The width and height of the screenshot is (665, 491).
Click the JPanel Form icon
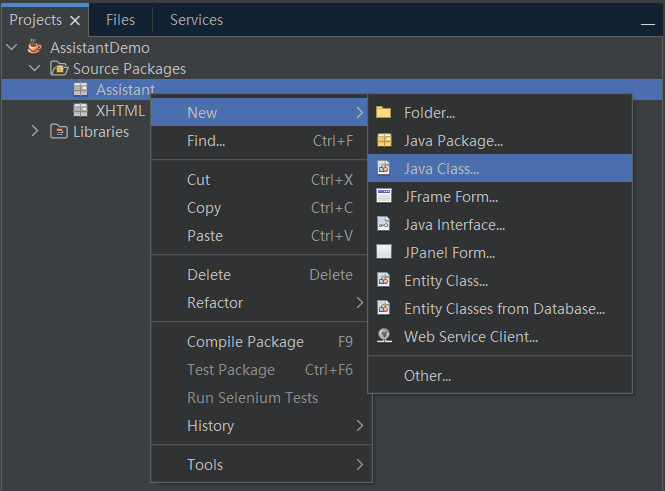(x=384, y=253)
